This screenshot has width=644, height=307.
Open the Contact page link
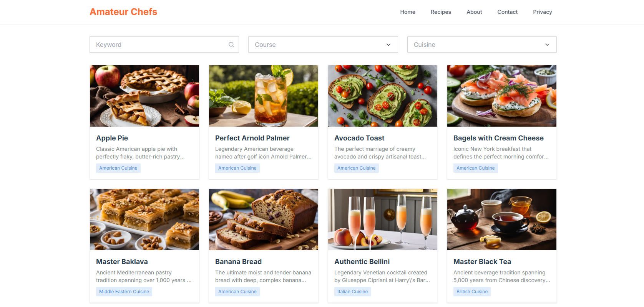(507, 12)
